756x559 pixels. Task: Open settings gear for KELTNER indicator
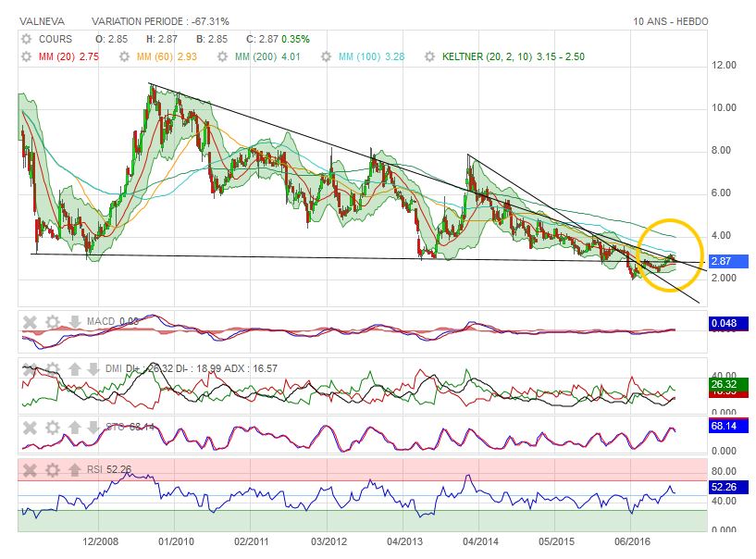[429, 56]
